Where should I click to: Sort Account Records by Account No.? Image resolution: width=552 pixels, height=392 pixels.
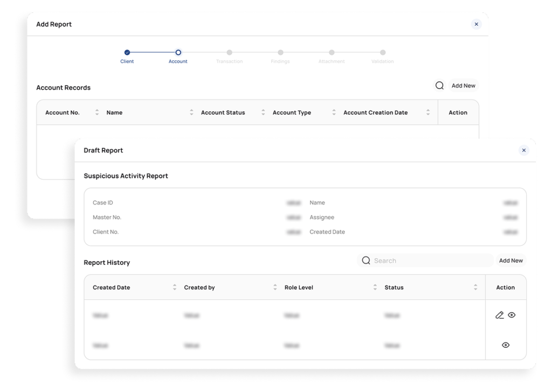[97, 112]
